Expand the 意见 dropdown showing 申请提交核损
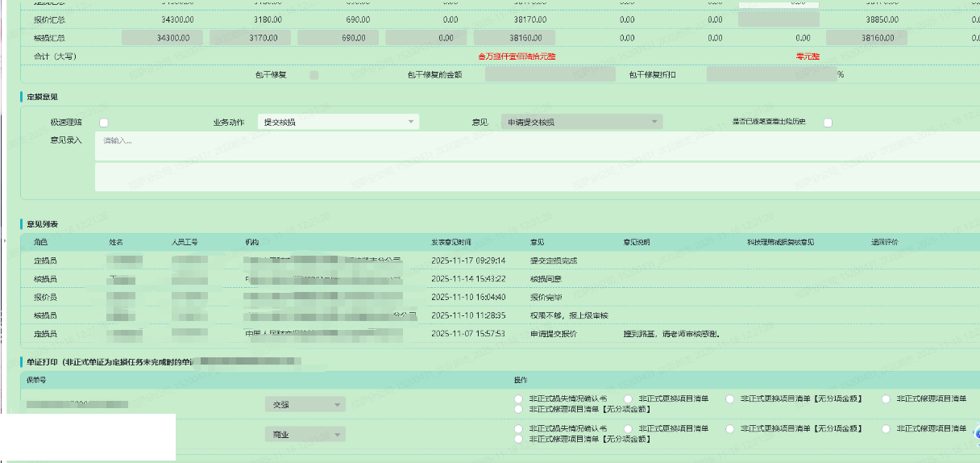The image size is (980, 463). point(581,122)
